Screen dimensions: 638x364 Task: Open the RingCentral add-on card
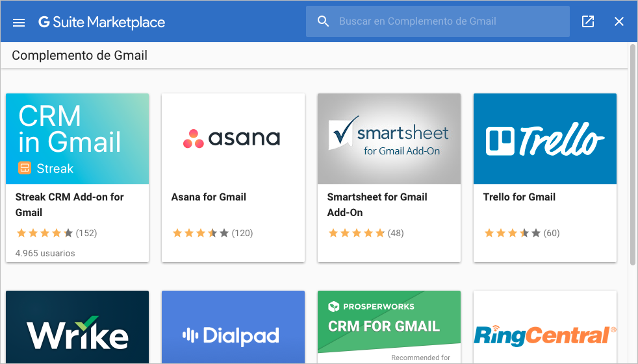[x=545, y=327]
